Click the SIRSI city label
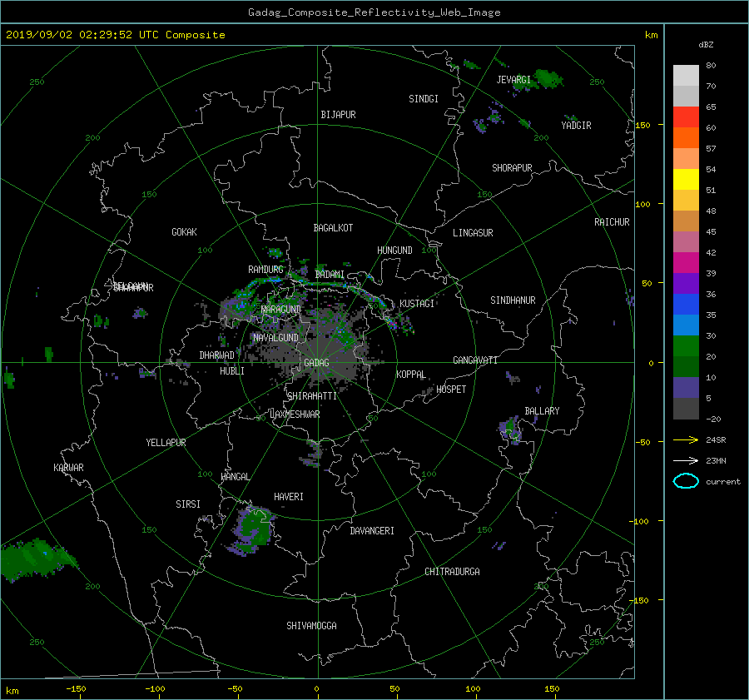This screenshot has height=700, width=749. 188,504
